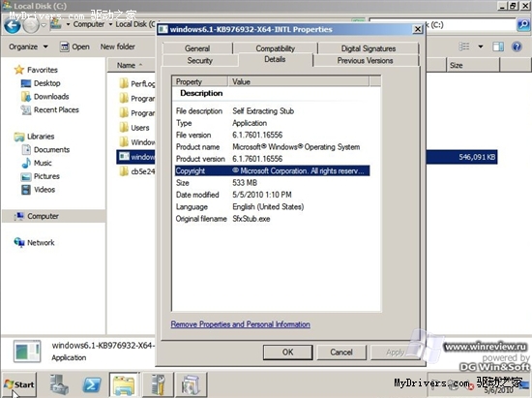532x398 pixels.
Task: Sort by the Size column header
Action: [x=473, y=65]
